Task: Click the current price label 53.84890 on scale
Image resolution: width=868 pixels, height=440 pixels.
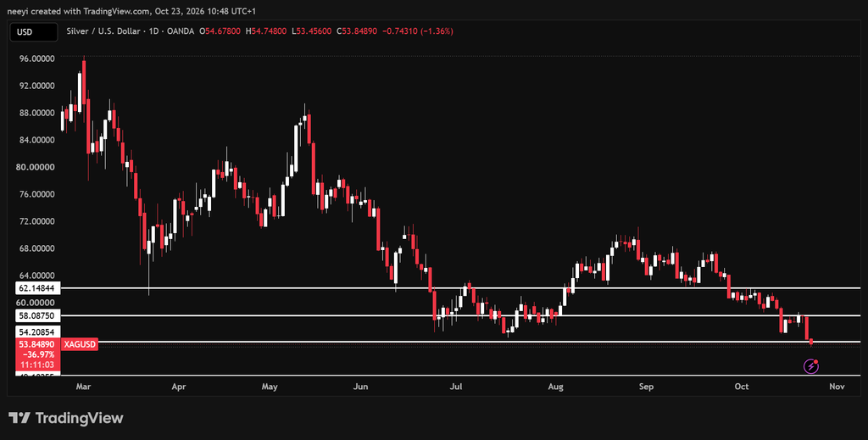Action: point(36,344)
